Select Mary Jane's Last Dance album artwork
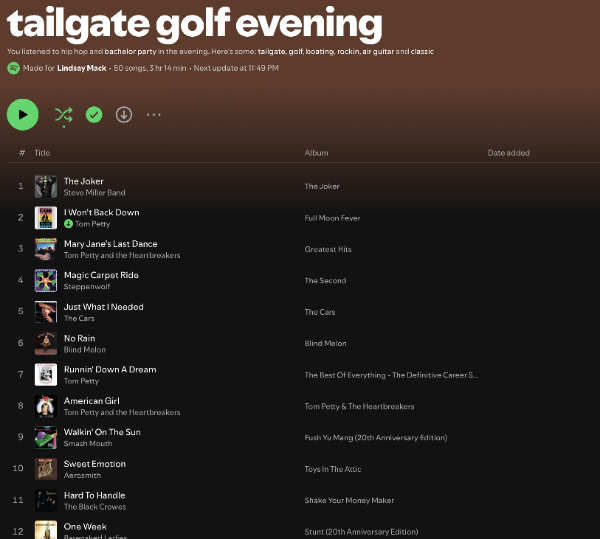The height and width of the screenshot is (539, 600). (x=46, y=249)
